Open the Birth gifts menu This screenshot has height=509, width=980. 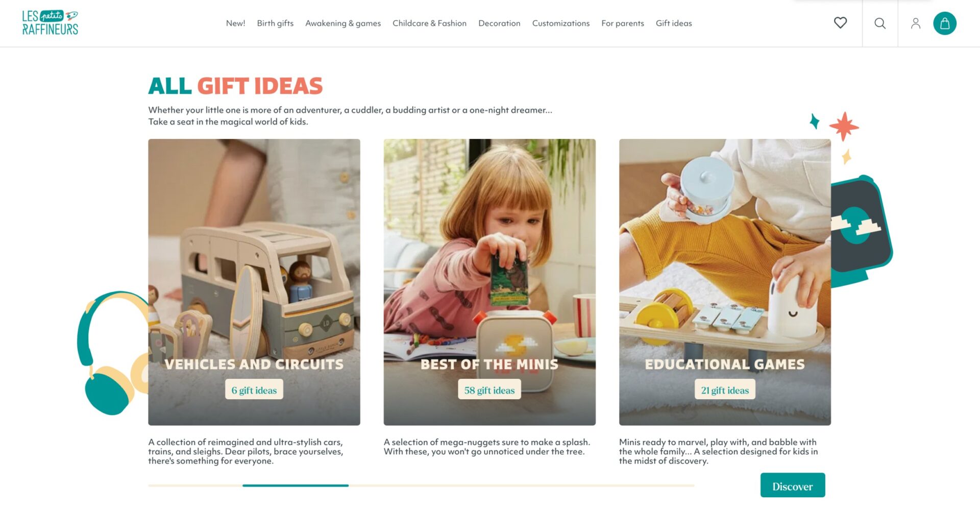[275, 23]
